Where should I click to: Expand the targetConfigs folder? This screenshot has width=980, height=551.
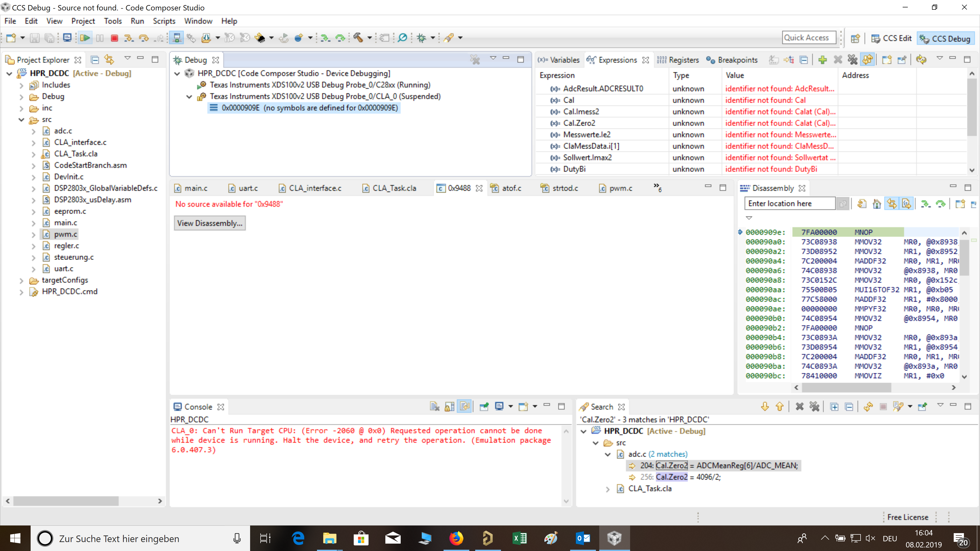(x=21, y=281)
